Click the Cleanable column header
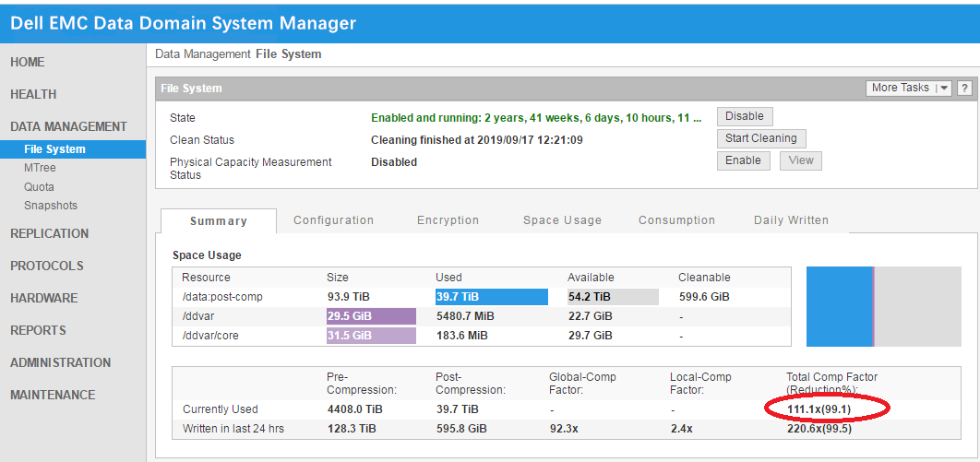Screen dimensions: 980x462 (x=704, y=278)
